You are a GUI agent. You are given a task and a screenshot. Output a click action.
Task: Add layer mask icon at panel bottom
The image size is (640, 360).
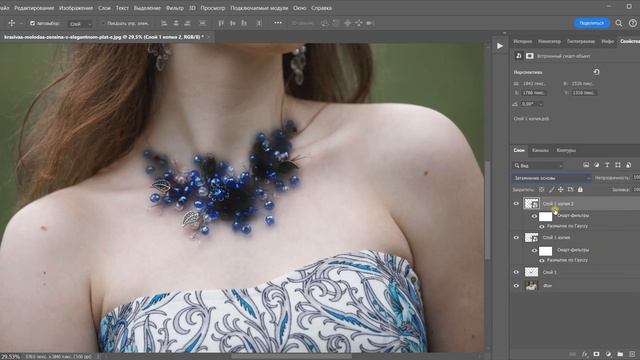click(596, 354)
